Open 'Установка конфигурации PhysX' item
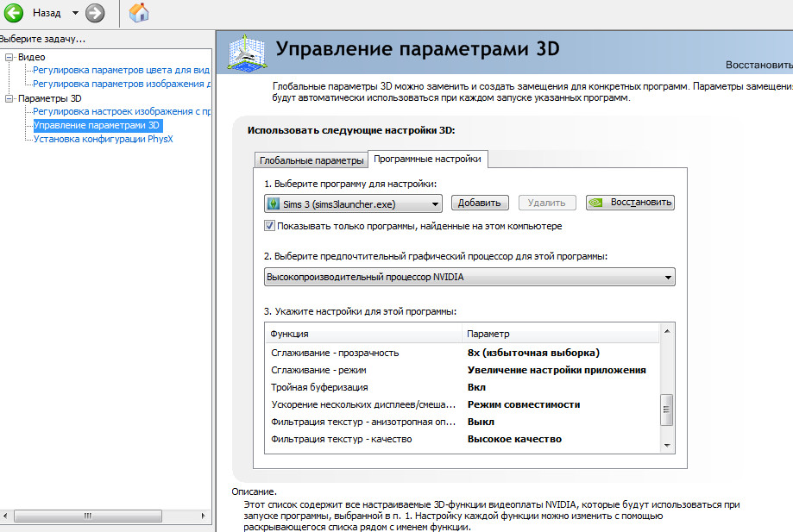 pos(104,139)
